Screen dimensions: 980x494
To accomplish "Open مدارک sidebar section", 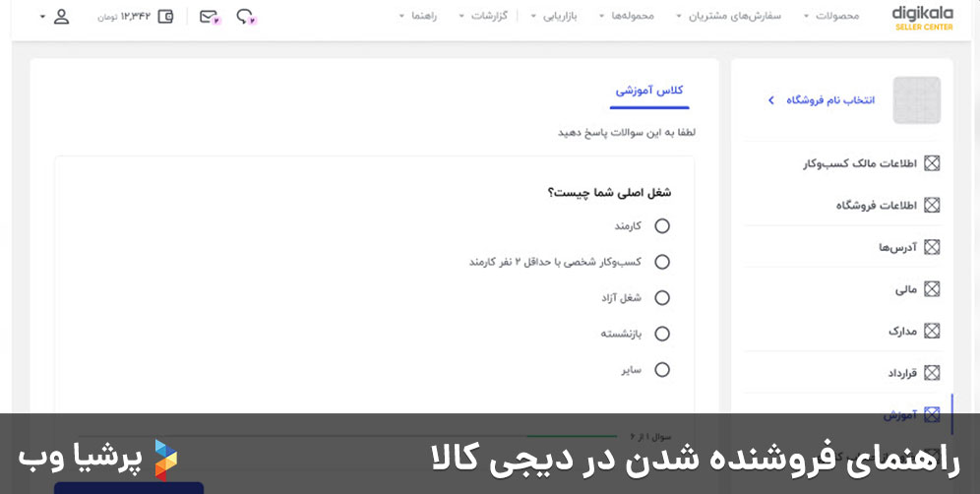I will (902, 331).
